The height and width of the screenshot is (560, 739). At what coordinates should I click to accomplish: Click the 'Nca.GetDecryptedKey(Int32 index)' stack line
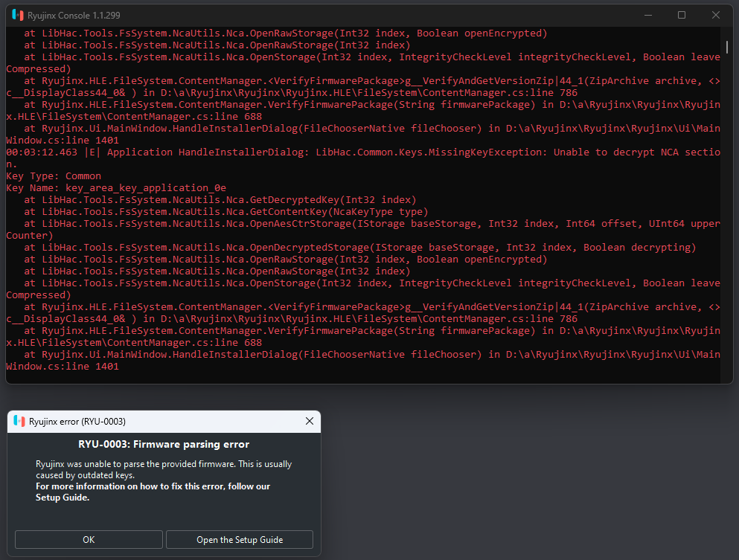coord(220,200)
